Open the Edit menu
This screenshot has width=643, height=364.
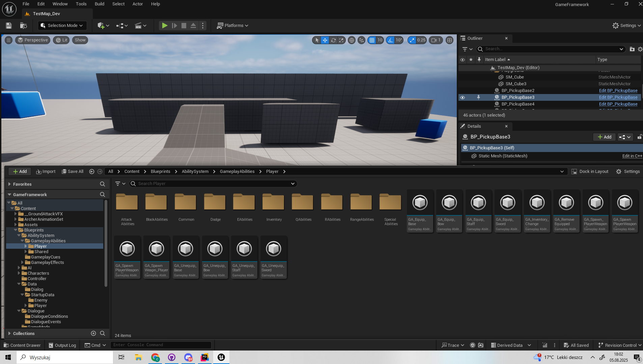tap(41, 4)
